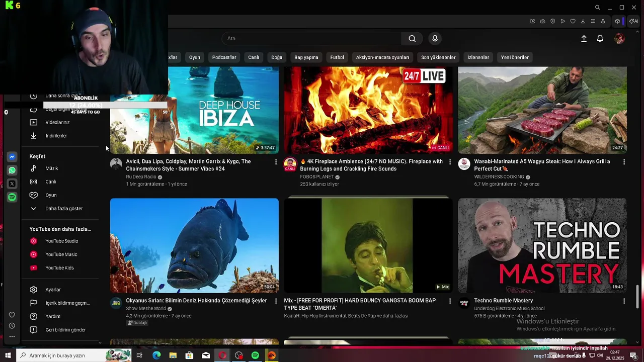Open the account avatar menu
The width and height of the screenshot is (644, 362).
[x=619, y=39]
